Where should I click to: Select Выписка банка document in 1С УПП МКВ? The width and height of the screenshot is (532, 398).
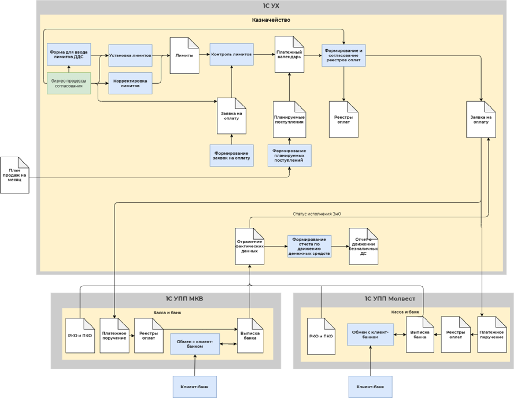(250, 336)
